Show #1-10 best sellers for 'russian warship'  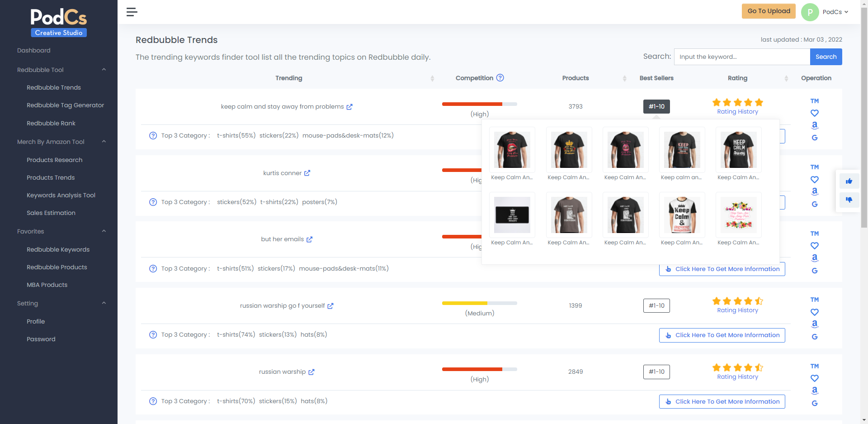pyautogui.click(x=656, y=372)
